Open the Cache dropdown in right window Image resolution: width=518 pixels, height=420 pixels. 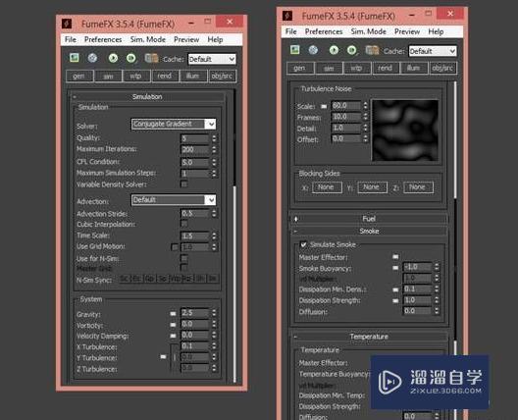click(x=433, y=51)
